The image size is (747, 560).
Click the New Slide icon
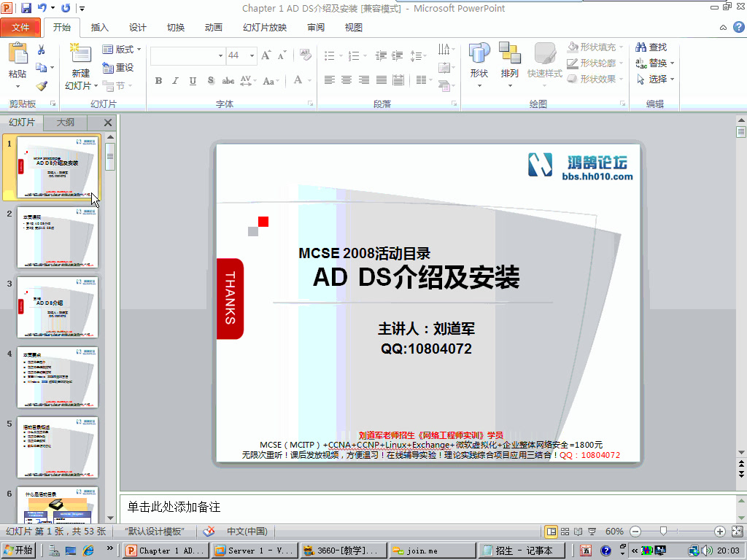[80, 53]
